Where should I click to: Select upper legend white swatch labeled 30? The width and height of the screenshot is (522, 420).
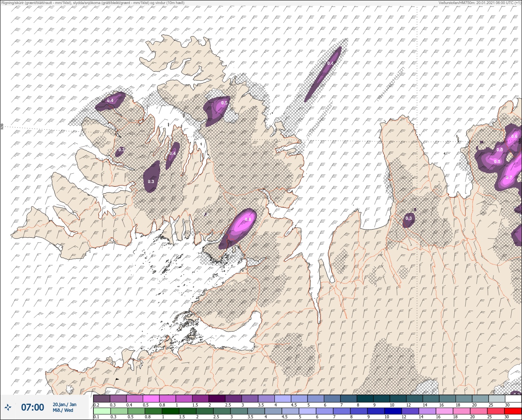click(513, 398)
